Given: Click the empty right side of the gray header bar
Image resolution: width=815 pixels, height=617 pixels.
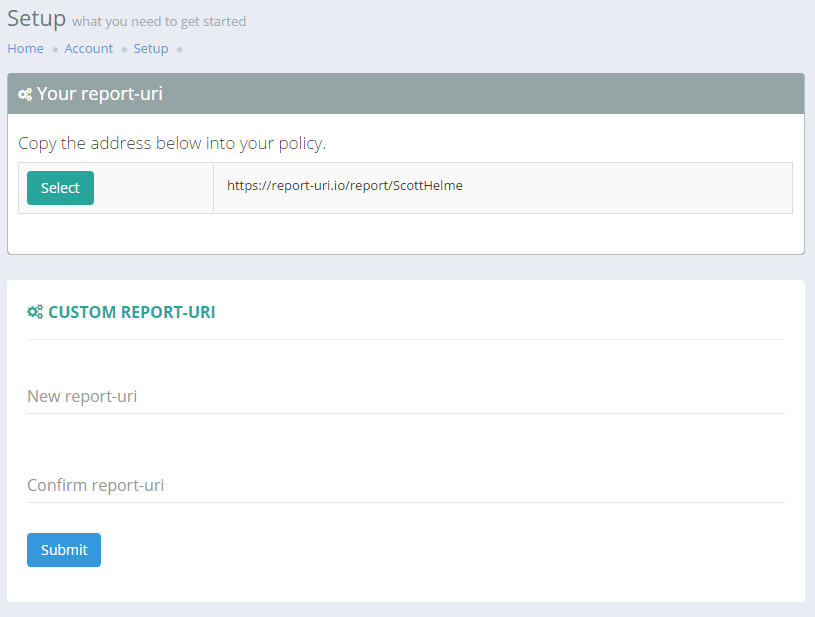Looking at the screenshot, I should click(x=600, y=94).
